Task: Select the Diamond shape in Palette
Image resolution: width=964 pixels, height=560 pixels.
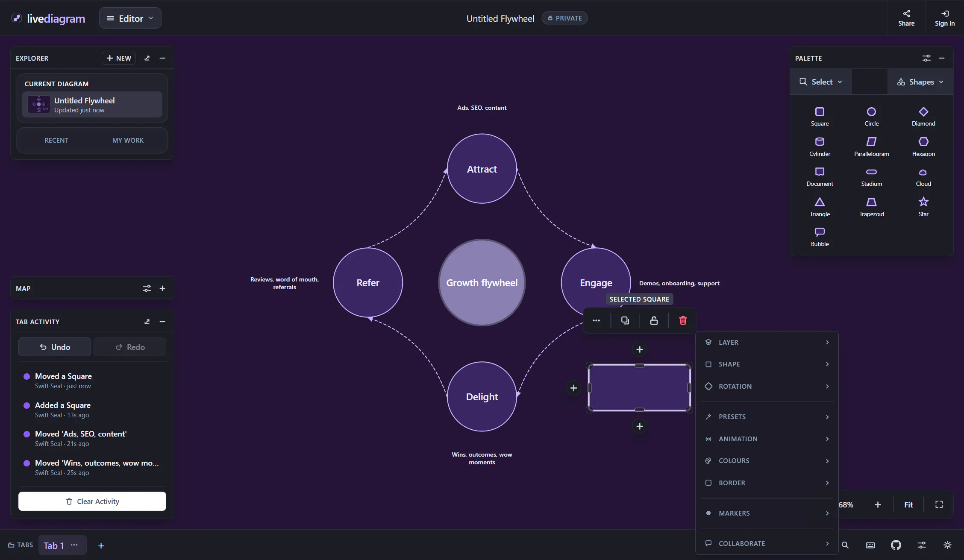Action: (x=923, y=116)
